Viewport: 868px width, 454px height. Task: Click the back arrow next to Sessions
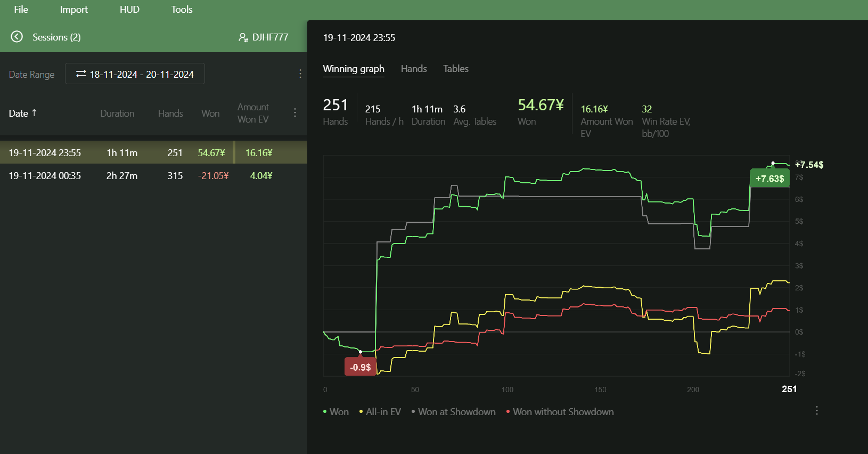point(17,37)
